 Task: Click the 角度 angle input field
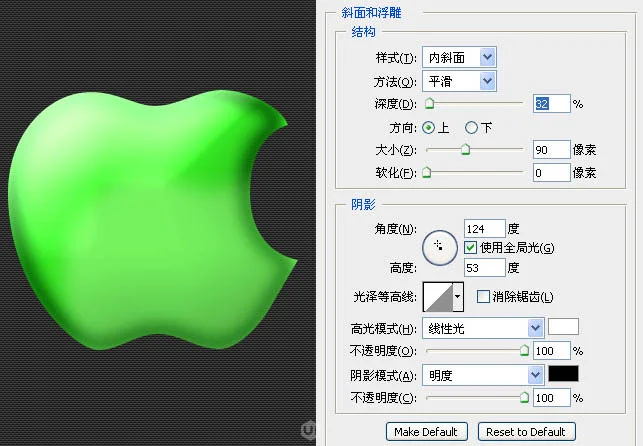click(x=484, y=229)
